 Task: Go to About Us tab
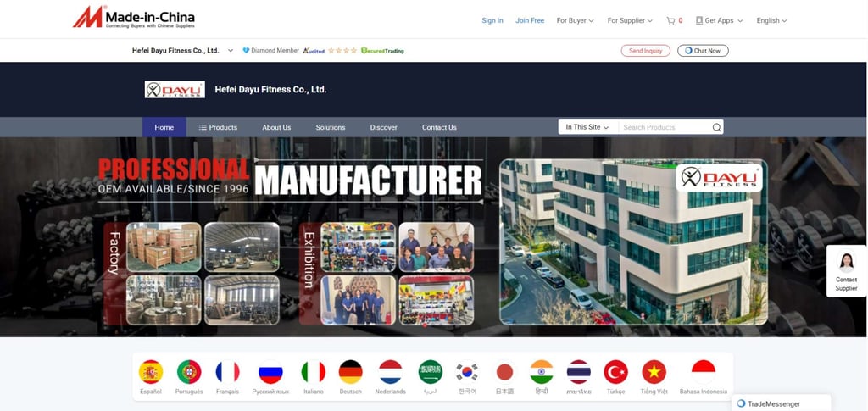pyautogui.click(x=276, y=127)
